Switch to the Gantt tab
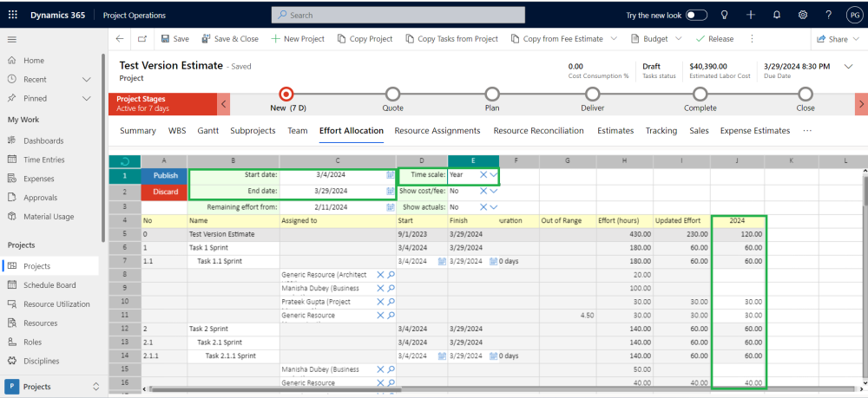Viewport: 868px width, 398px height. 207,131
